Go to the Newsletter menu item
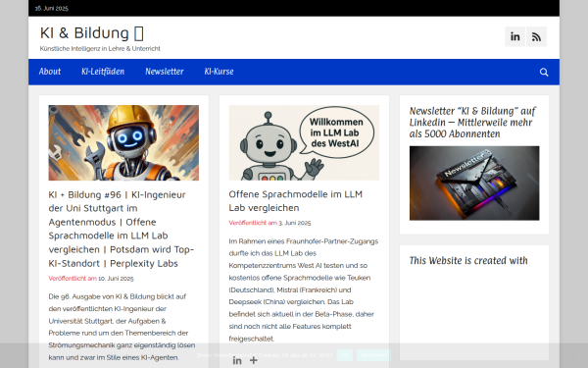 pyautogui.click(x=165, y=72)
